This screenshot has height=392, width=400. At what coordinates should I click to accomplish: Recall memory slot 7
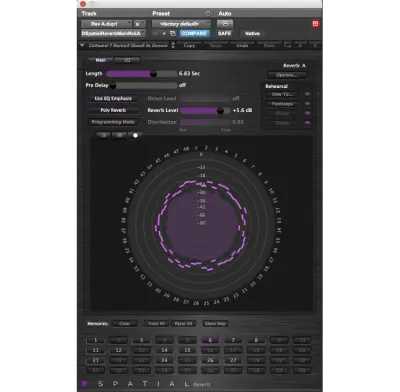(233, 340)
